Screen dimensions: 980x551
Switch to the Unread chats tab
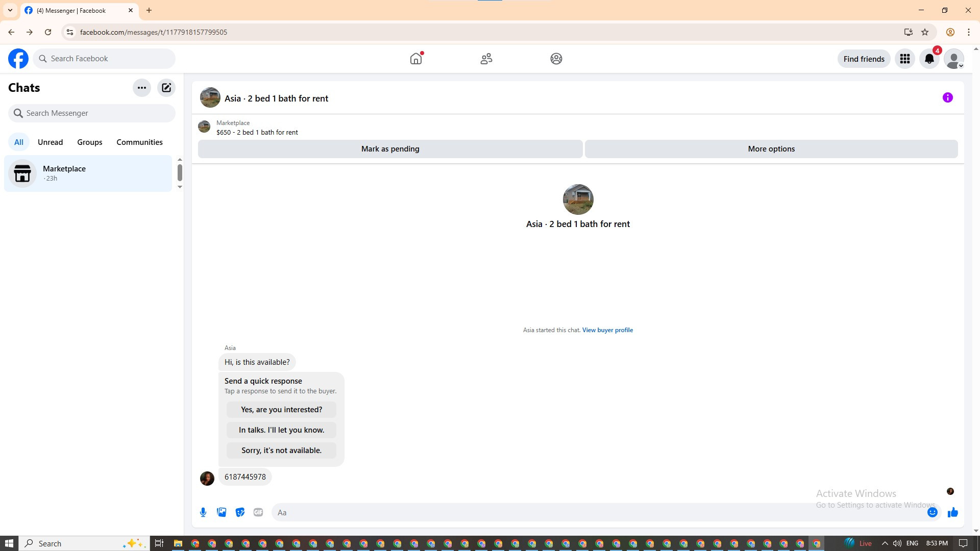(50, 142)
